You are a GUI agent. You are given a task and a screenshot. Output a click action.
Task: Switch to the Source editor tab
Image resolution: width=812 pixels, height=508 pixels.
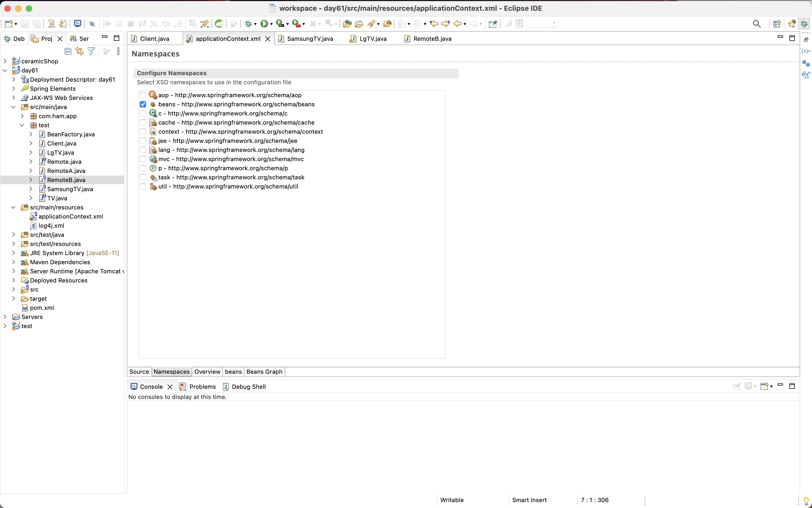click(139, 372)
